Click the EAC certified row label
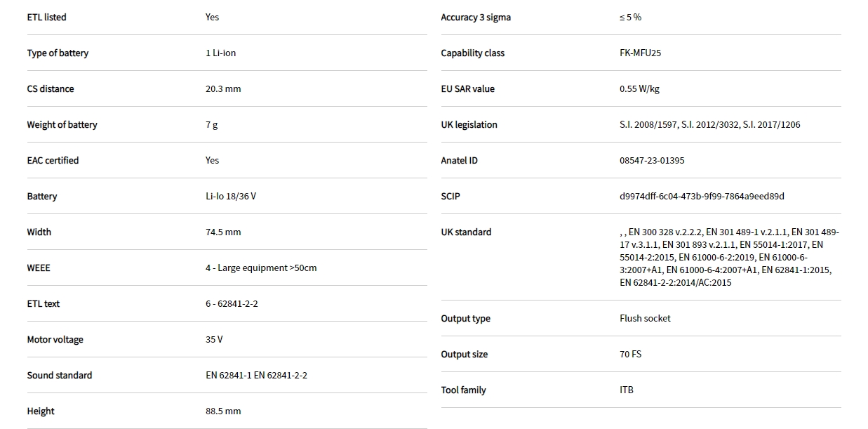 [53, 161]
